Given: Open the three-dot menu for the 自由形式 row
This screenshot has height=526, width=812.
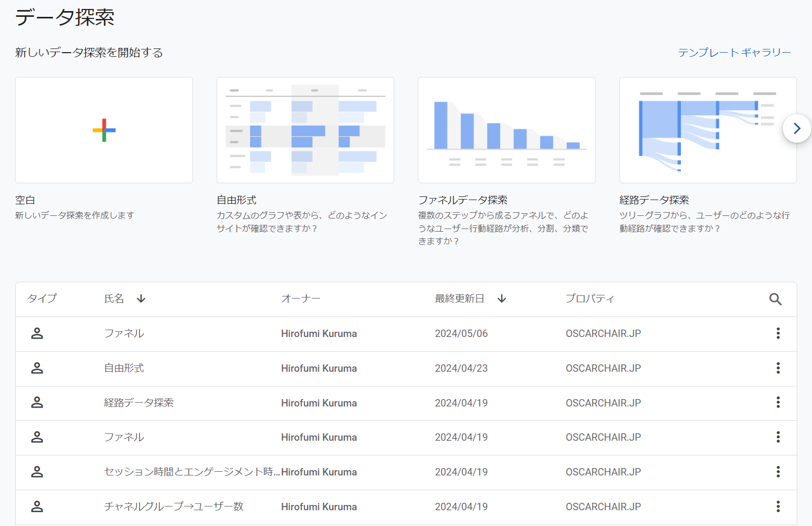Looking at the screenshot, I should tap(778, 368).
